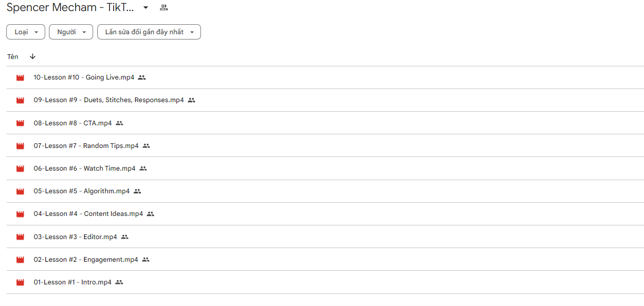Expand the Lần sửa đổi gần đây nhất filter
Image resolution: width=644 pixels, height=306 pixels.
[149, 32]
